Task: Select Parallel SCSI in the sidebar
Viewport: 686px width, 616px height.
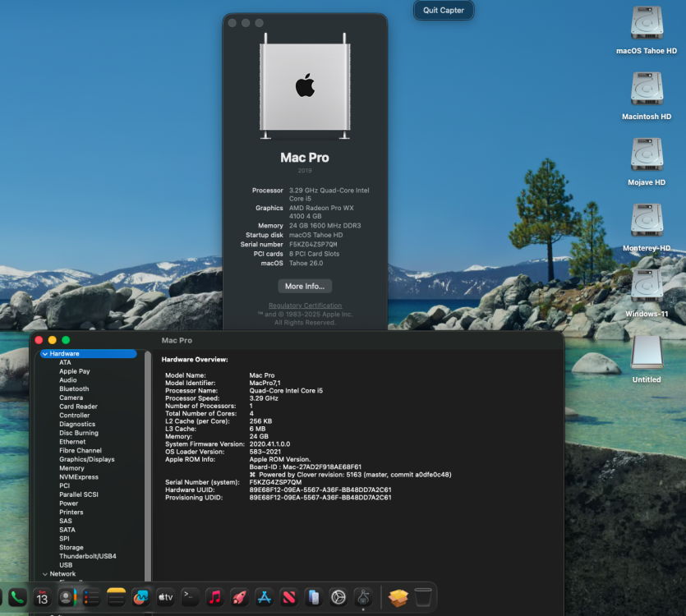Action: [x=79, y=494]
